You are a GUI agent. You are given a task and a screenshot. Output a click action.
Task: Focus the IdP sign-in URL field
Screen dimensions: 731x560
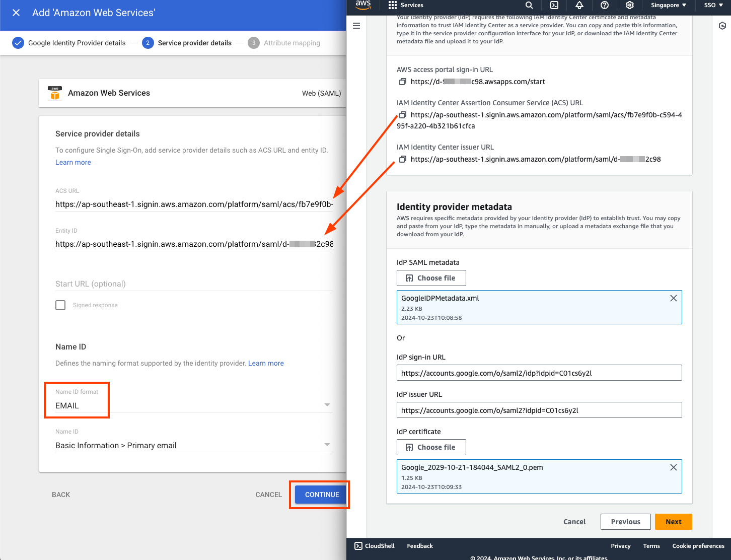click(x=539, y=373)
